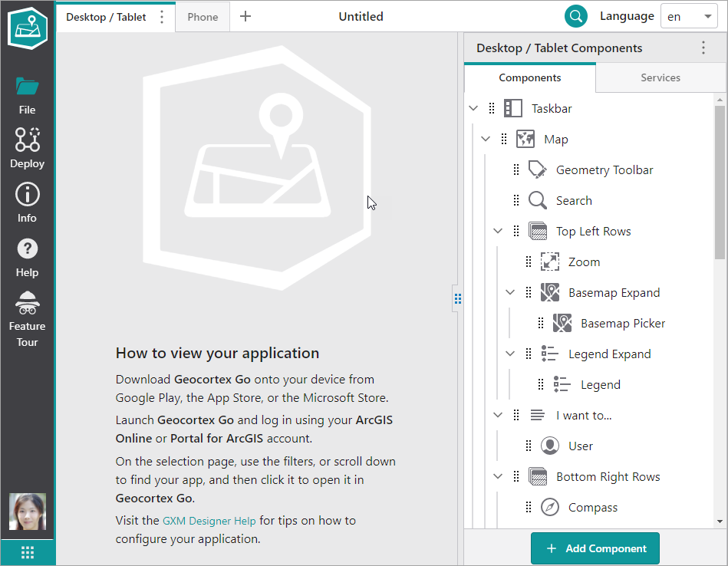
Task: Click the panel splitter handle
Action: [458, 298]
